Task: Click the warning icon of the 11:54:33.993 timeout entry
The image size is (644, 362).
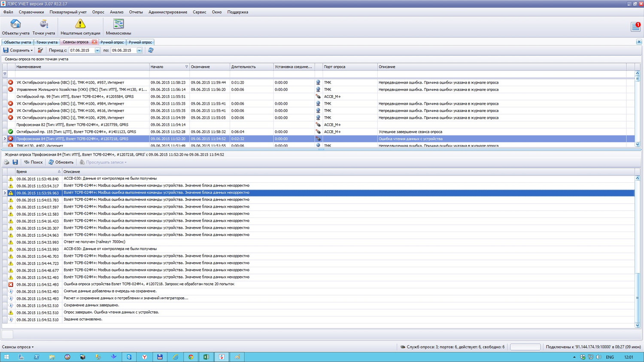Action: click(x=11, y=242)
